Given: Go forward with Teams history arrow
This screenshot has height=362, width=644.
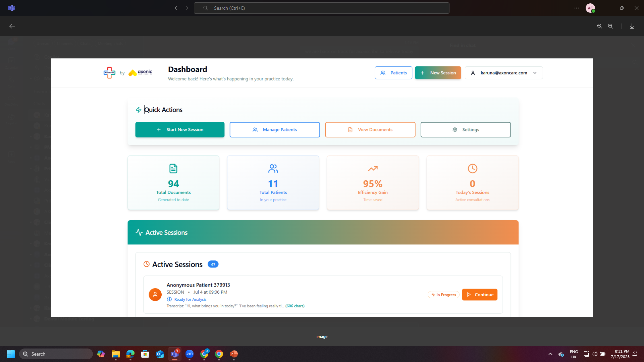Looking at the screenshot, I should (187, 8).
